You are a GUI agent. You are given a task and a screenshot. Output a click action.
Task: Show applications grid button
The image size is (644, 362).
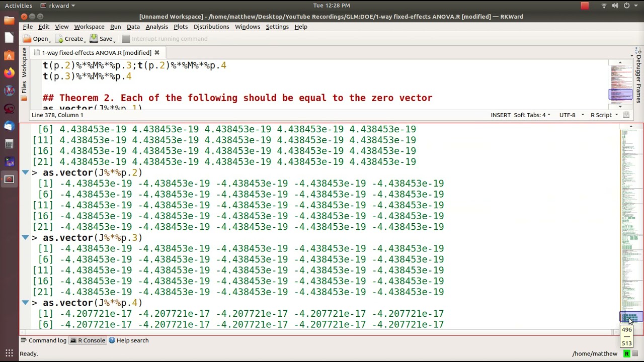(x=9, y=353)
